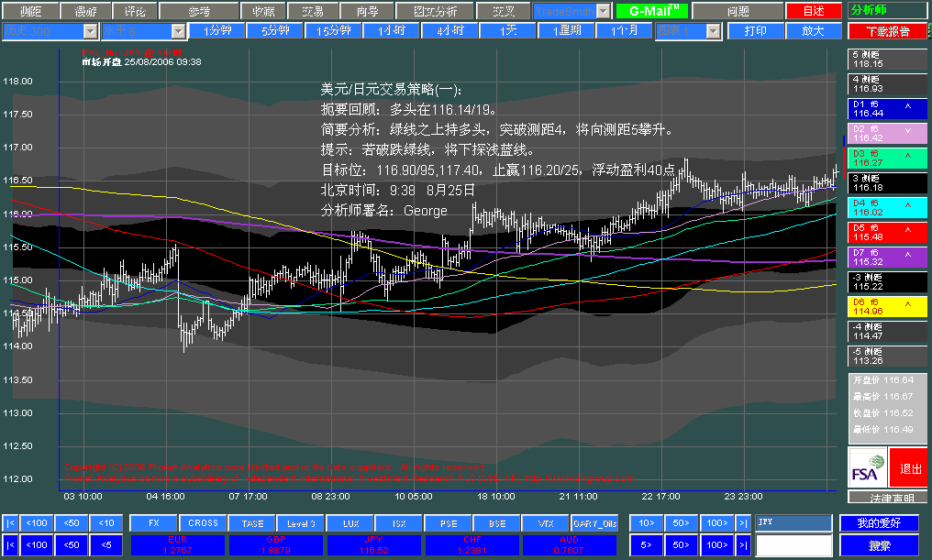
Task: Open the 参考 menu item
Action: pyautogui.click(x=199, y=11)
